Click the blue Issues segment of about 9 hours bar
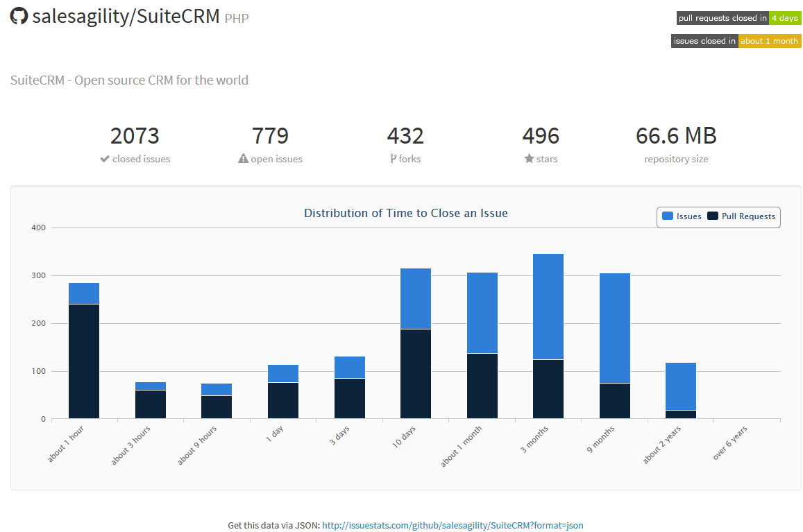This screenshot has height=532, width=803. click(217, 389)
